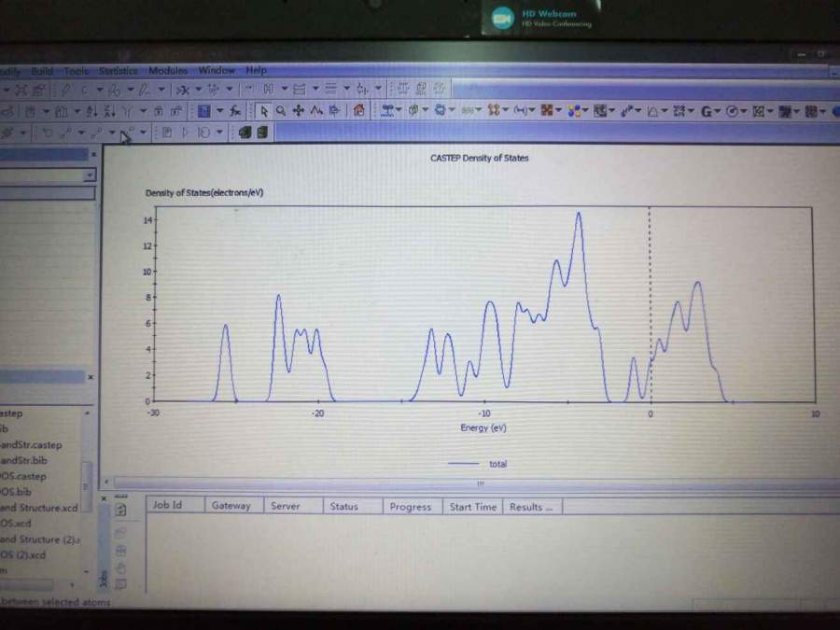
Task: Select the 'andStr.bib' file
Action: pos(23,460)
